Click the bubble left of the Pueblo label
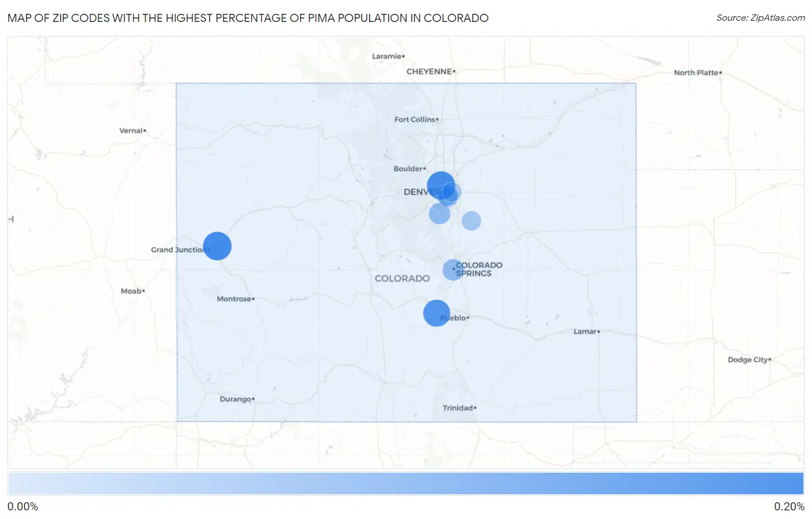Image resolution: width=812 pixels, height=519 pixels. tap(437, 313)
